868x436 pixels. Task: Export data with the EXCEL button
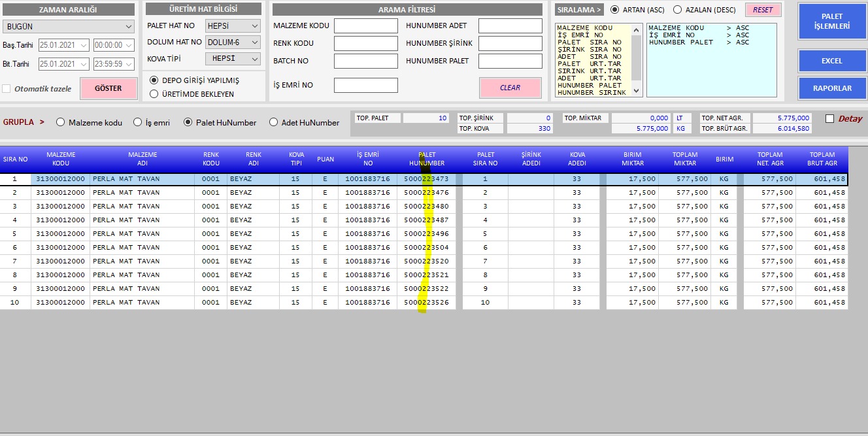831,61
